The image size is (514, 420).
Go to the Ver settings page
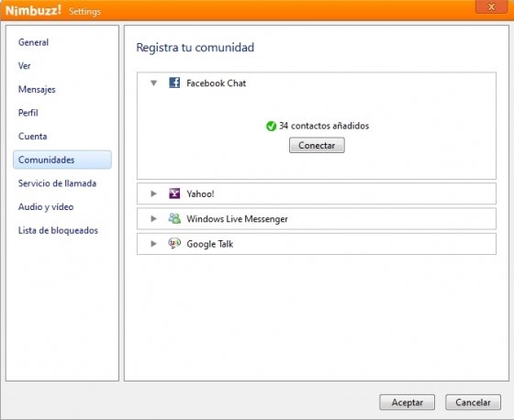click(24, 66)
